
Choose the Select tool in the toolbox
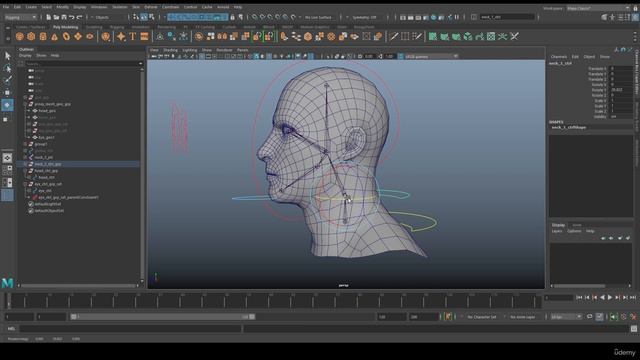(7, 56)
